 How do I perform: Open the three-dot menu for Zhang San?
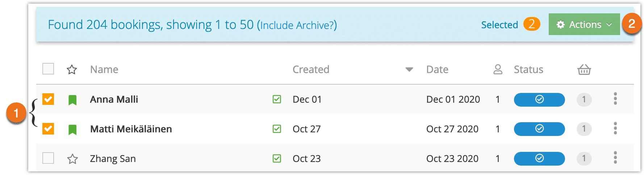click(615, 158)
